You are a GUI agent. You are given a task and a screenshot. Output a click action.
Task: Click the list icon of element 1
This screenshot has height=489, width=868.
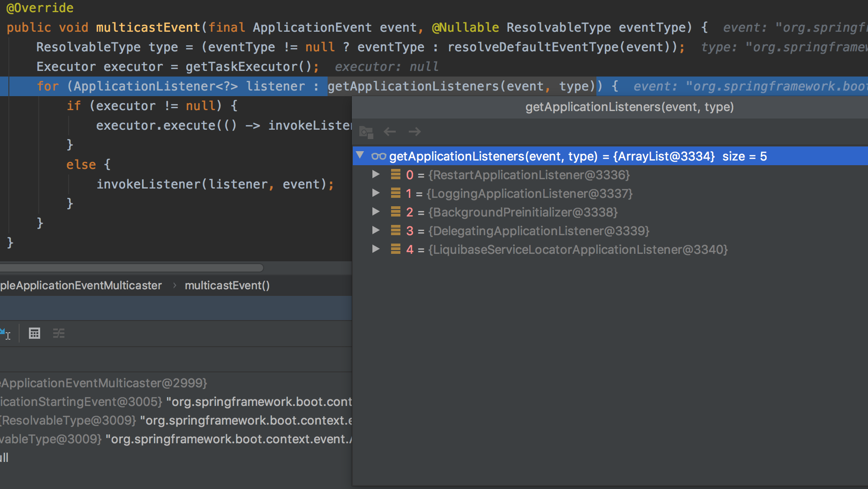pos(396,193)
